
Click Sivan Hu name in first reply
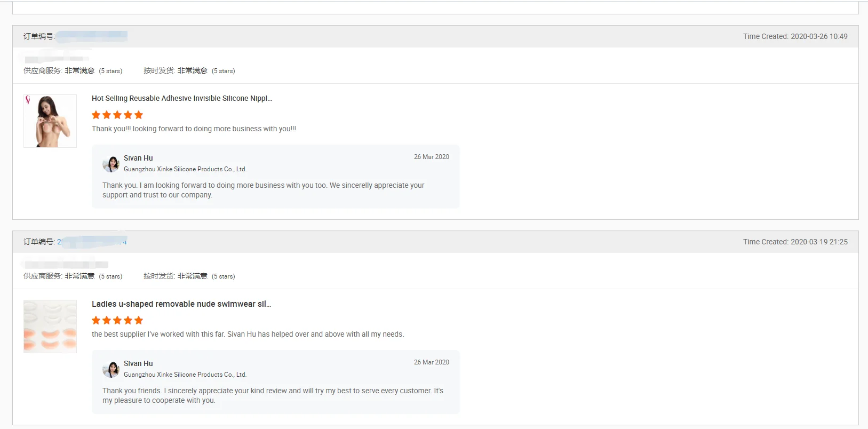[x=138, y=158]
